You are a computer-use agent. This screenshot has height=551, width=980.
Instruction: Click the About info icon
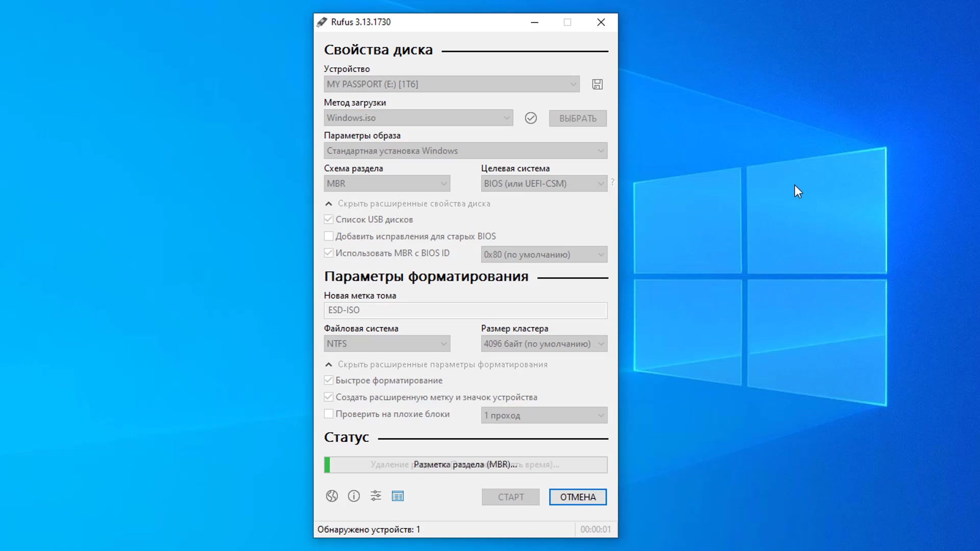point(354,496)
